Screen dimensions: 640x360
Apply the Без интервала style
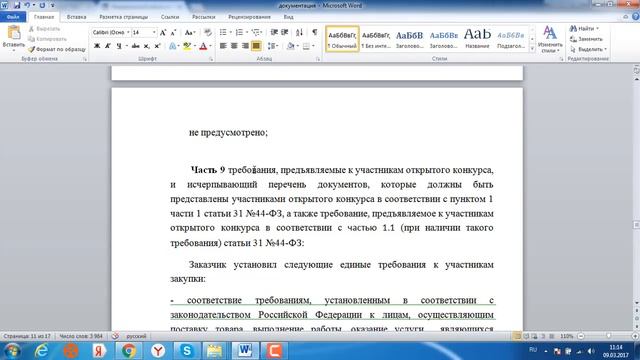pyautogui.click(x=376, y=39)
